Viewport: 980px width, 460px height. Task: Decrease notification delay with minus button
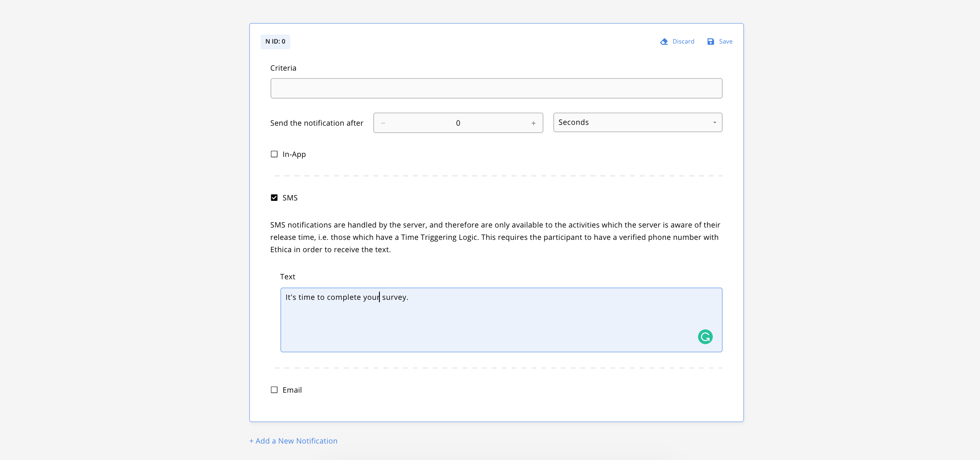click(383, 123)
